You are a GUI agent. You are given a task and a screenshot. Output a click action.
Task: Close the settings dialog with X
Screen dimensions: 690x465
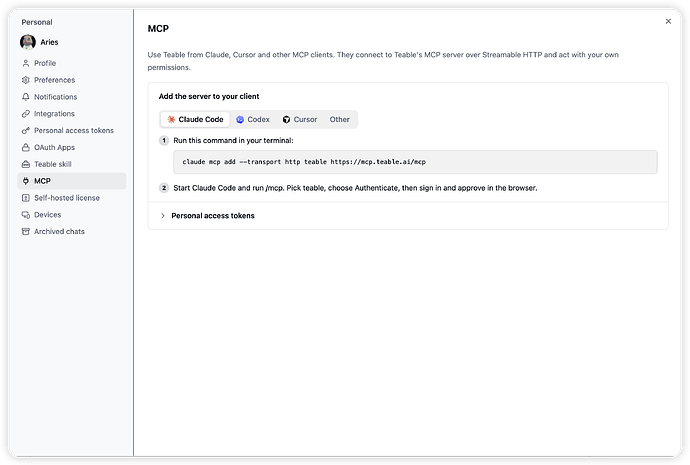[668, 21]
